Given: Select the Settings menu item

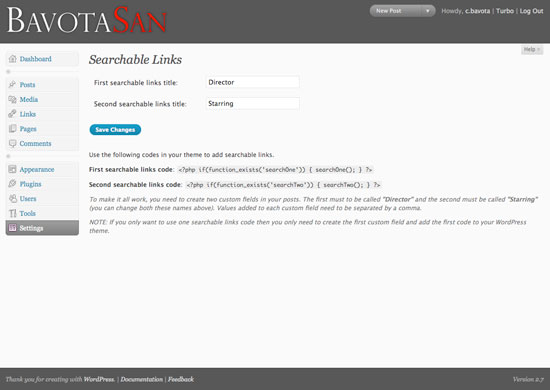Looking at the screenshot, I should (x=42, y=228).
